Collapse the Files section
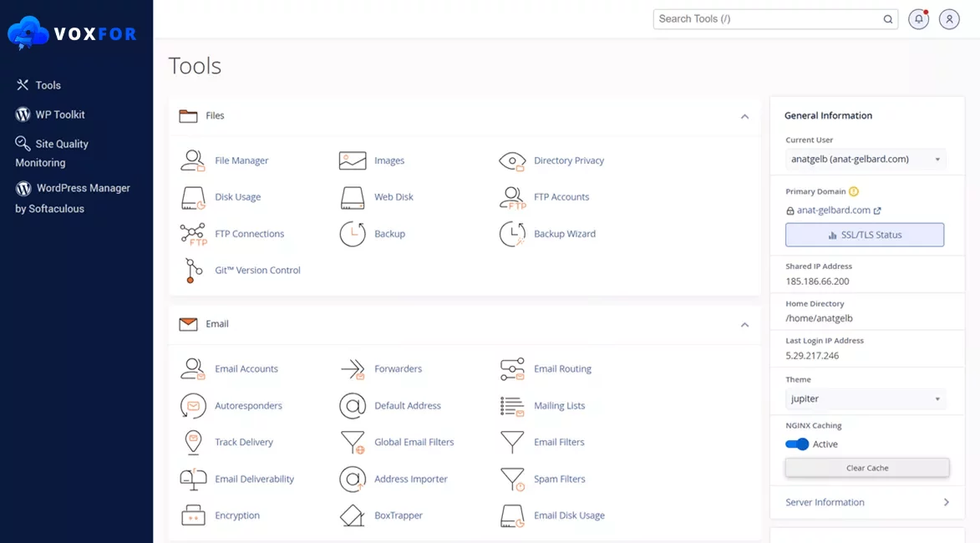 click(744, 117)
